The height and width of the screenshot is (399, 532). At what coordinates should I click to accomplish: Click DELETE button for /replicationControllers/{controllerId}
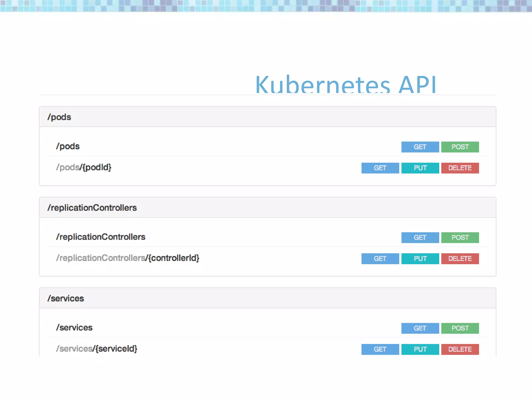click(460, 258)
